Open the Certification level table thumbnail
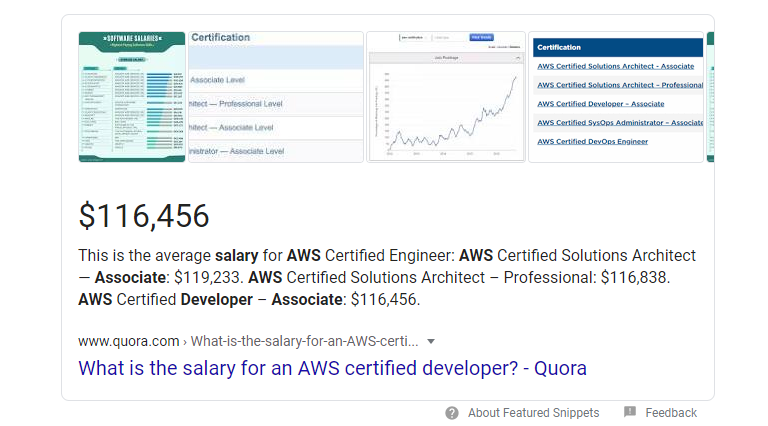This screenshot has width=768, height=426. tap(276, 97)
